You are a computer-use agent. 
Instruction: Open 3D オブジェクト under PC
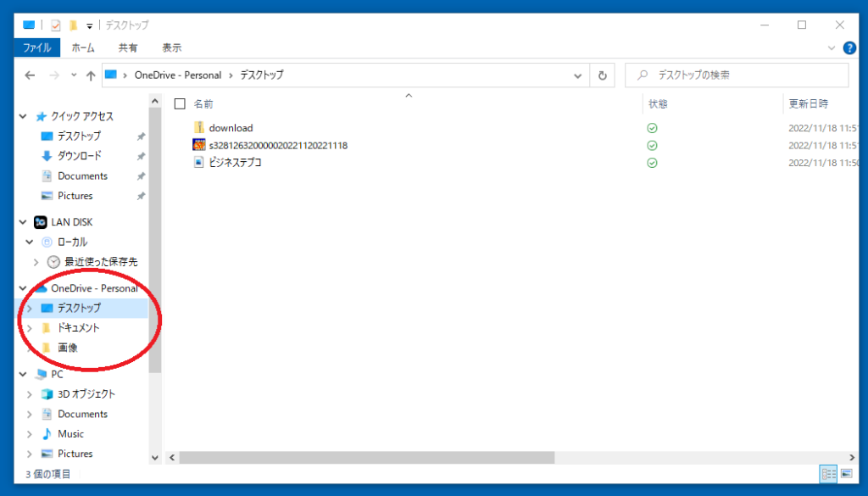click(x=86, y=394)
